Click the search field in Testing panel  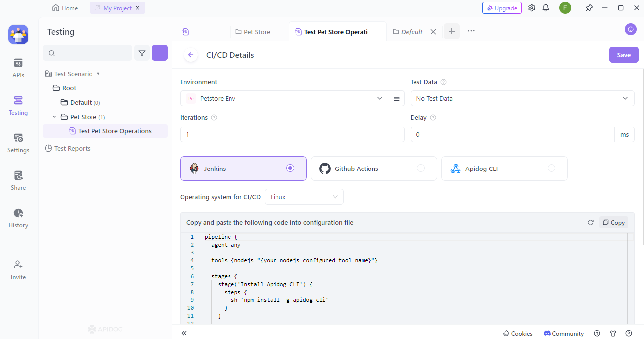88,53
